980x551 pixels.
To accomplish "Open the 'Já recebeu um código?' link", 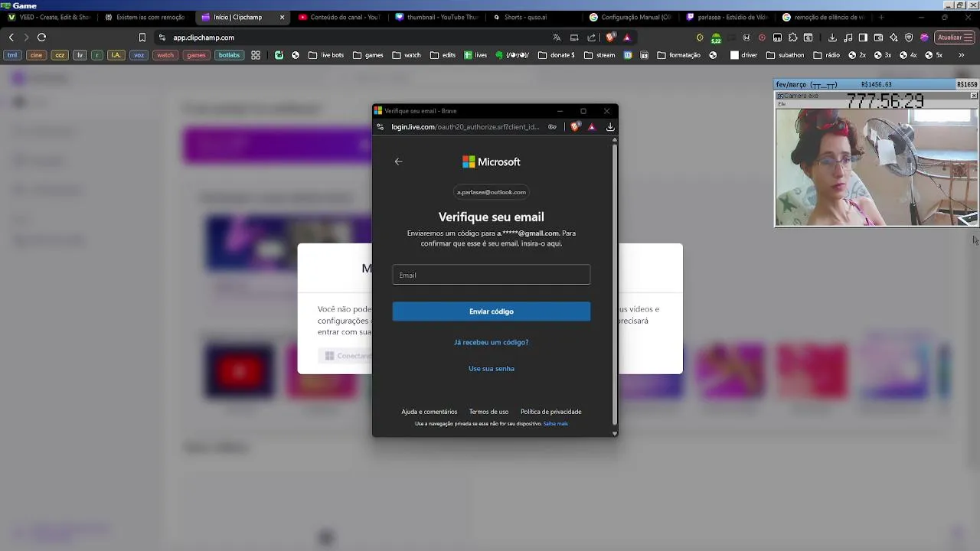I will 492,342.
